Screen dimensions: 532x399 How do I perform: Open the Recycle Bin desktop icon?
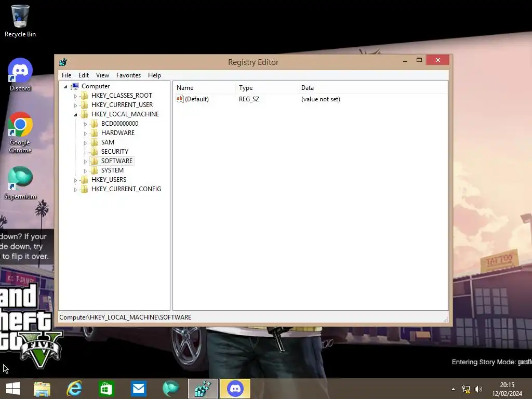[20, 21]
